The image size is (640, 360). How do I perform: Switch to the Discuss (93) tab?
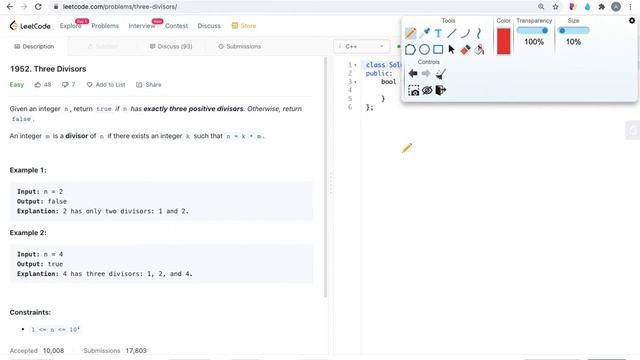click(171, 47)
